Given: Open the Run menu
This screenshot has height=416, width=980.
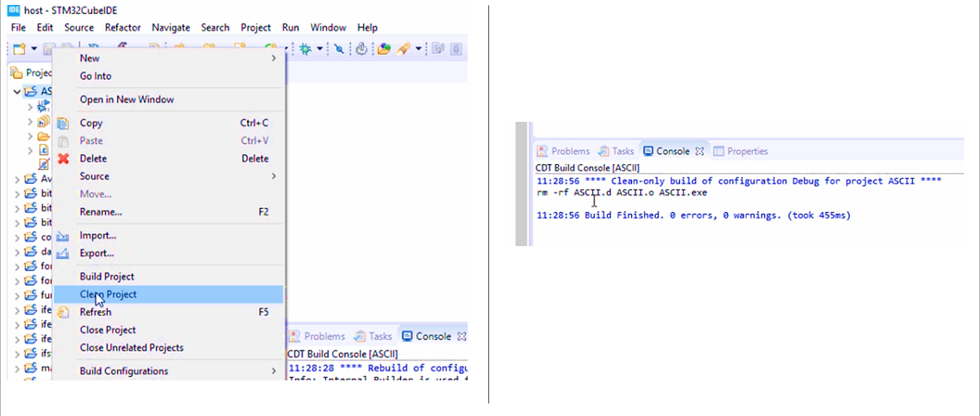Looking at the screenshot, I should click(290, 27).
